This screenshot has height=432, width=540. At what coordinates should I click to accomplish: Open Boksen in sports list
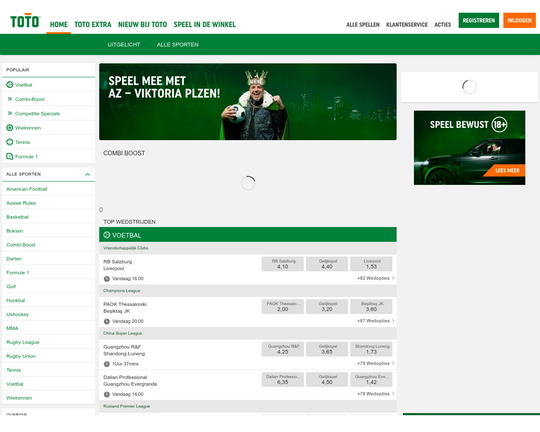click(x=49, y=231)
